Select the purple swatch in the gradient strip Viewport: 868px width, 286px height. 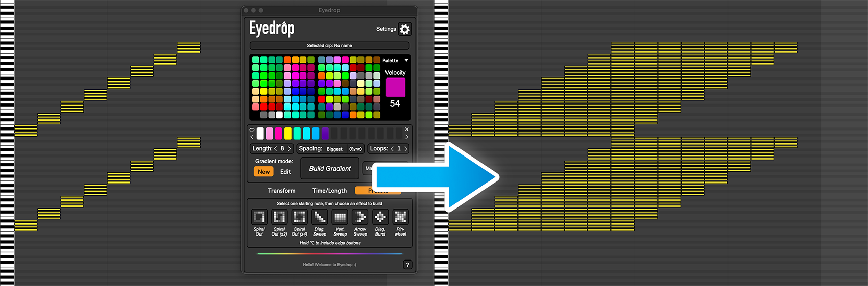click(x=325, y=134)
